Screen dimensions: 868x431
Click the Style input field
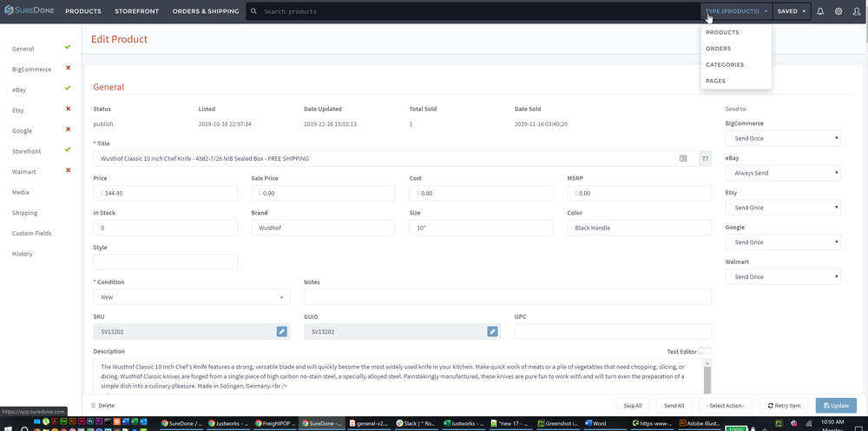(166, 262)
